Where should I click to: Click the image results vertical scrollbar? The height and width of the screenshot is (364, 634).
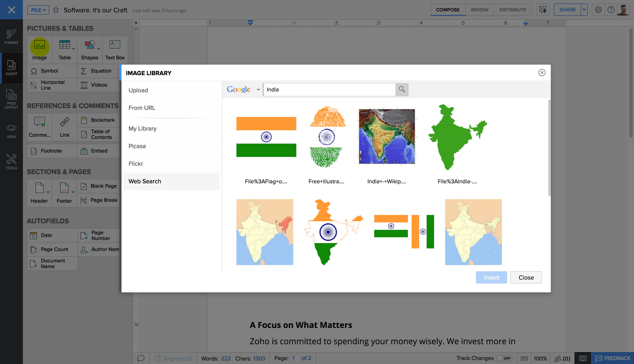pyautogui.click(x=549, y=147)
